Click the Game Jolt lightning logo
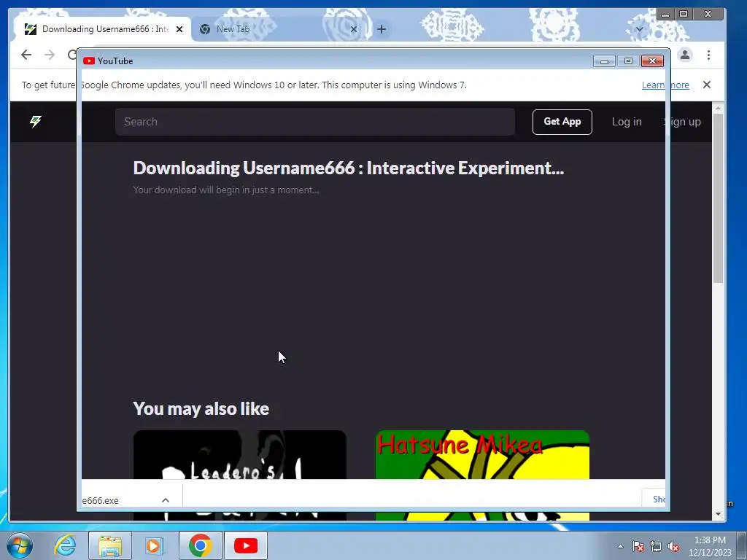 click(36, 122)
